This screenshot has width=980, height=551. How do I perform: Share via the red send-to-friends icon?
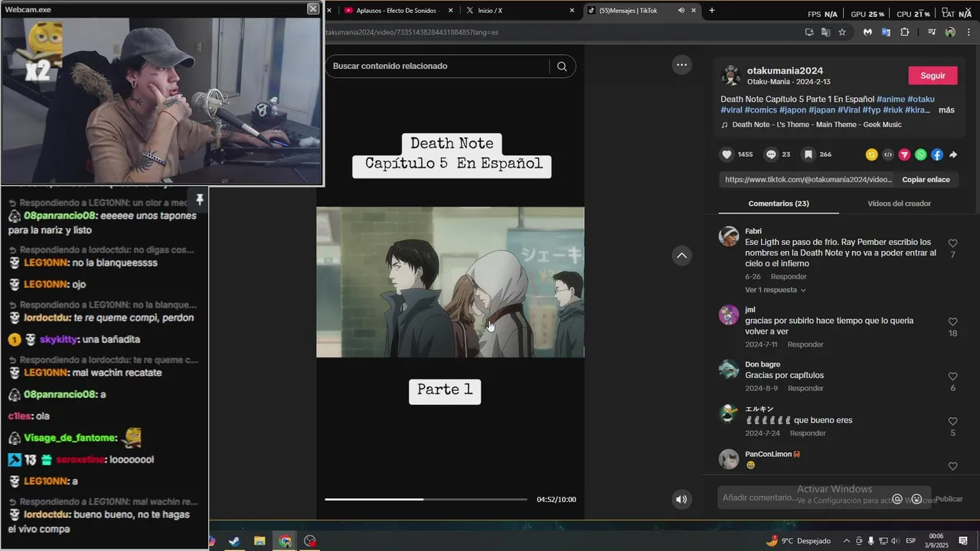coord(904,155)
